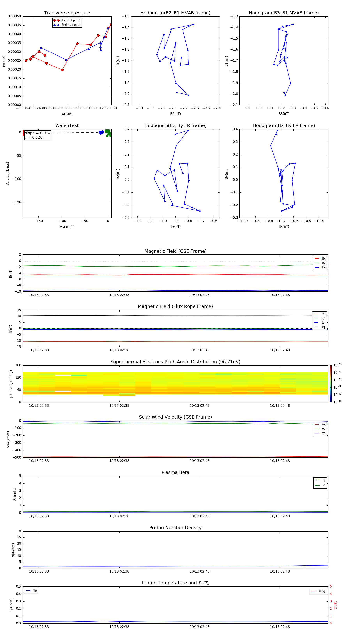Viewport: 351px width, 644px height.
Task: Click the Hodogram(B2_B1 MVAB frame) title
Action: (x=175, y=13)
